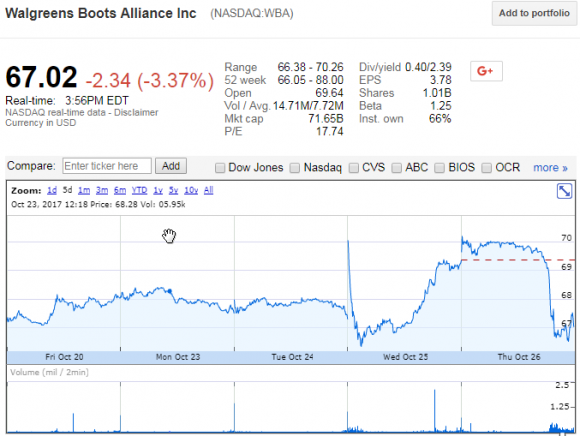Select the 5d zoom range
The height and width of the screenshot is (436, 580).
coord(67,190)
